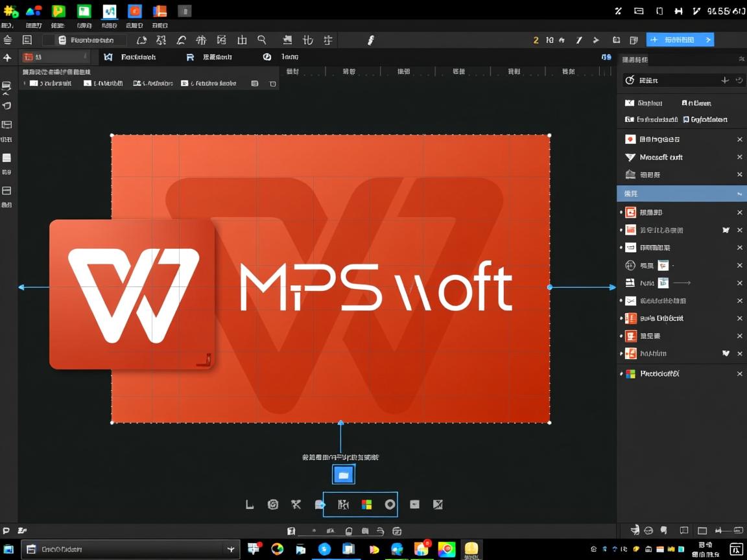Click the refresh icon in the right panel header
The width and height of the screenshot is (747, 560).
pos(739,80)
